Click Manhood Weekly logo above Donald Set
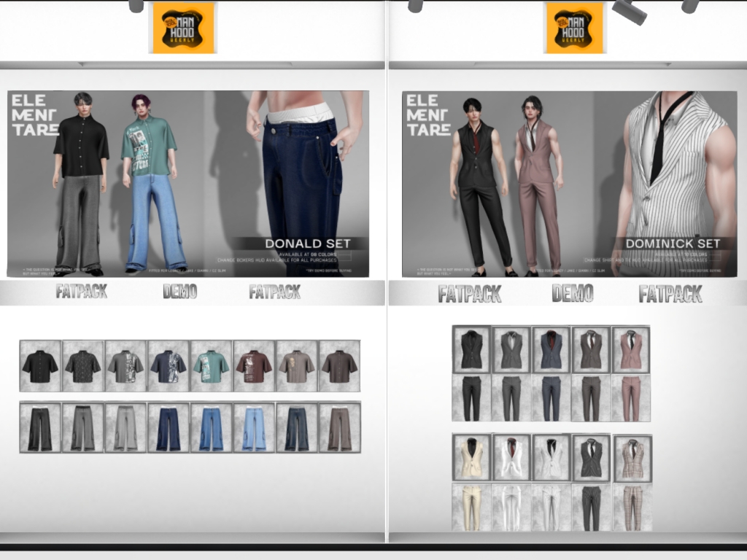 point(183,28)
